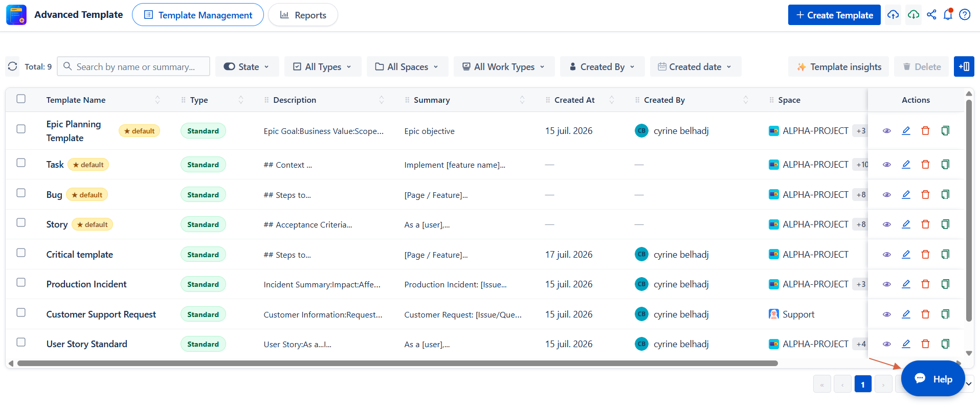Open the notifications bell
Viewport: 980px width, 407px height.
pos(948,15)
